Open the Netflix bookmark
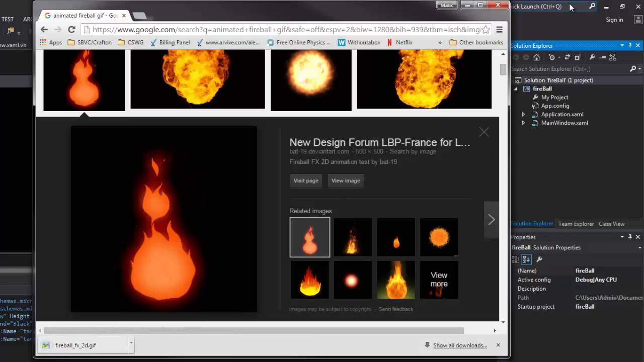Image resolution: width=644 pixels, height=362 pixels. [x=399, y=42]
